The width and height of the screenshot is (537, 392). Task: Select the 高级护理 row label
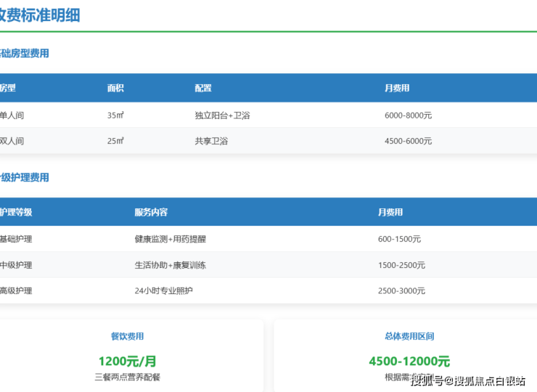tap(16, 291)
